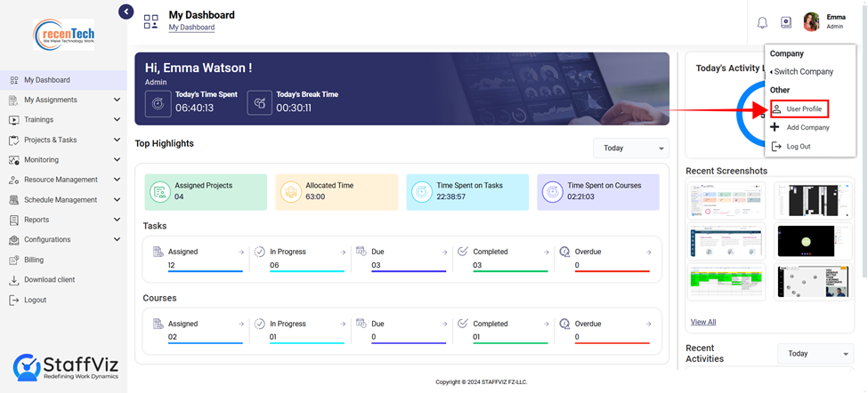Screen dimensions: 868x393
Task: Click the Log Out door icon in menu
Action: 776,147
